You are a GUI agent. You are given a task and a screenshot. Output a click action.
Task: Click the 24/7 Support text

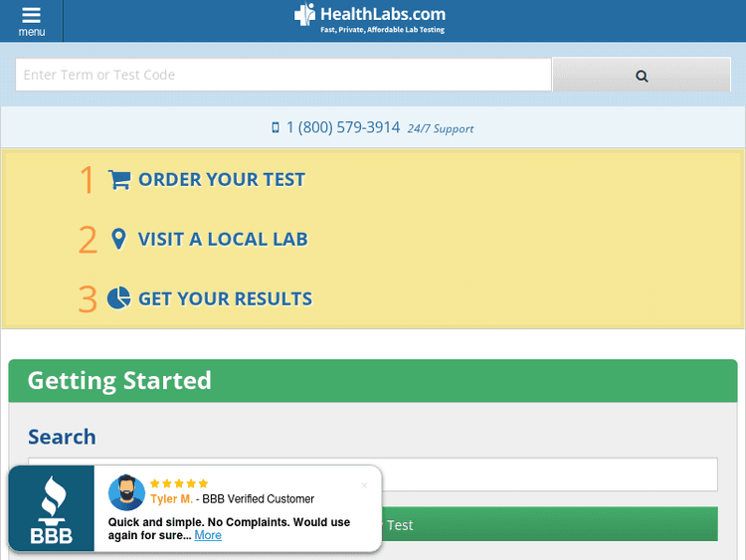point(440,129)
